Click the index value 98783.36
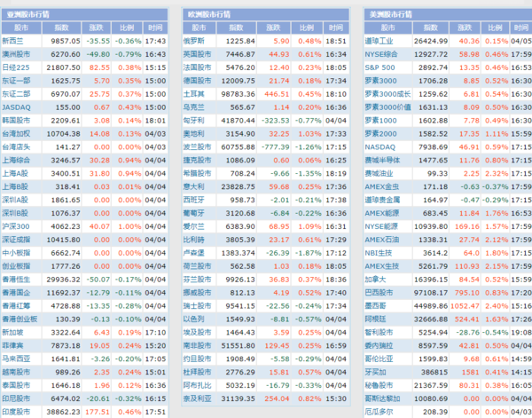The height and width of the screenshot is (418, 532). click(239, 94)
